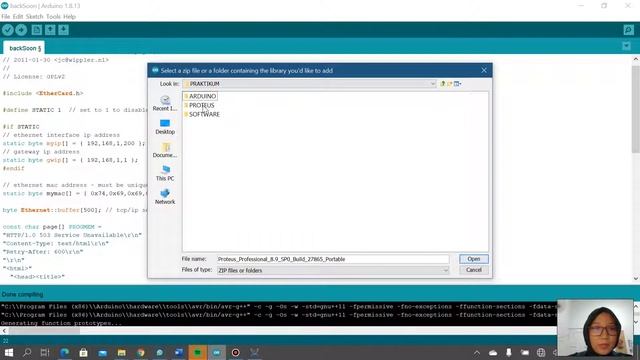Show hidden system tray icons

click(477, 352)
